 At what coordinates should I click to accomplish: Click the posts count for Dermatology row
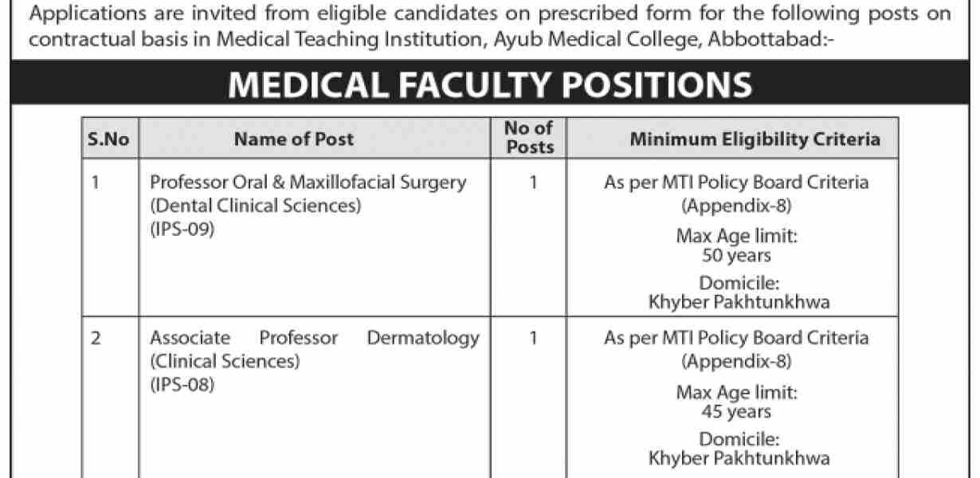pos(532,338)
